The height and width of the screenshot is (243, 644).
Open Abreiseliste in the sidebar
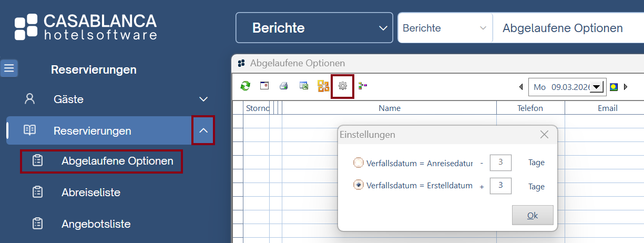pyautogui.click(x=90, y=193)
